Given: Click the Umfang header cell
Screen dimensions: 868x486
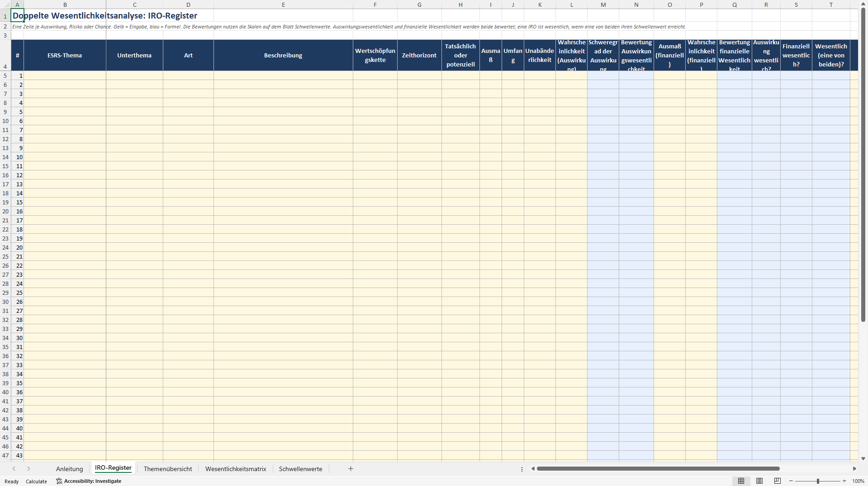Looking at the screenshot, I should pos(513,55).
